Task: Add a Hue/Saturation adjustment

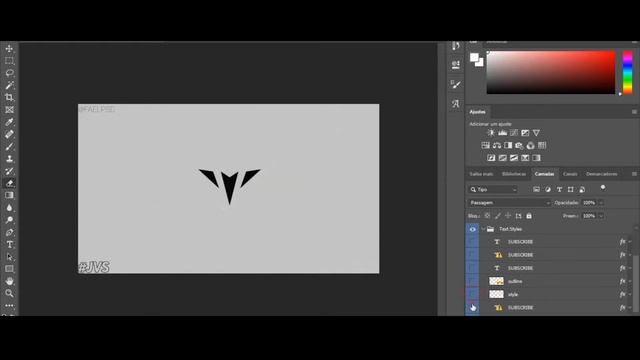Action: tap(485, 145)
